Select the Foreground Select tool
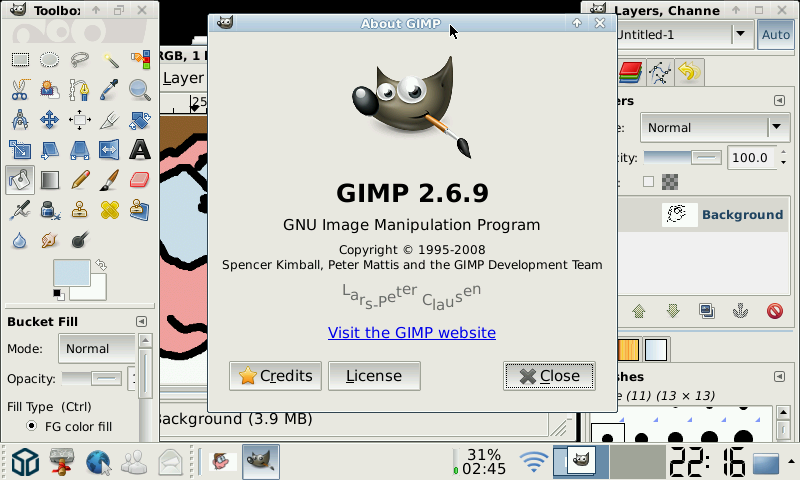800x480 pixels. (49, 90)
